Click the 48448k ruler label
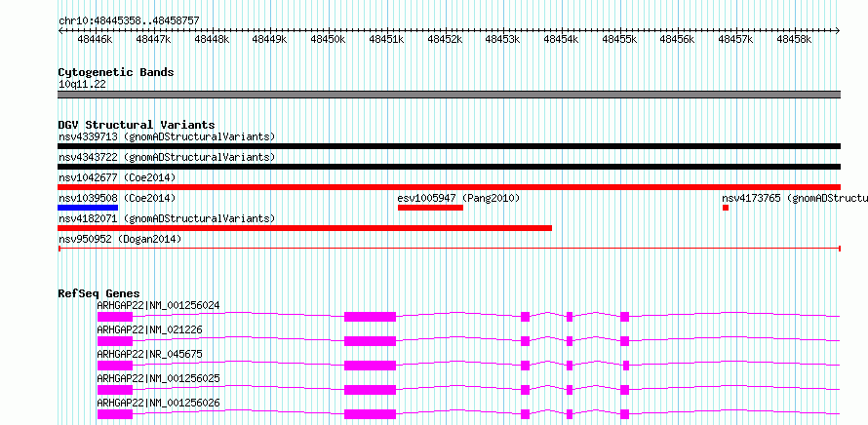The image size is (868, 425). [x=212, y=39]
